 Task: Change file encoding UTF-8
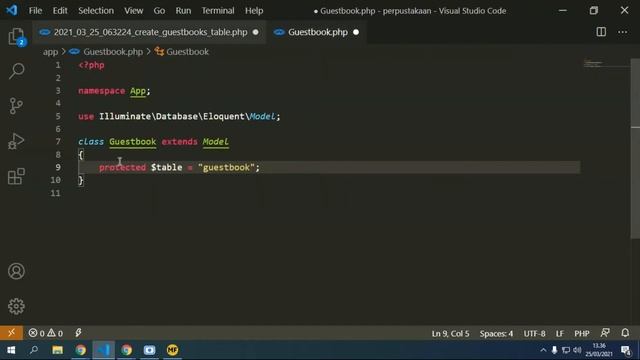[534, 333]
